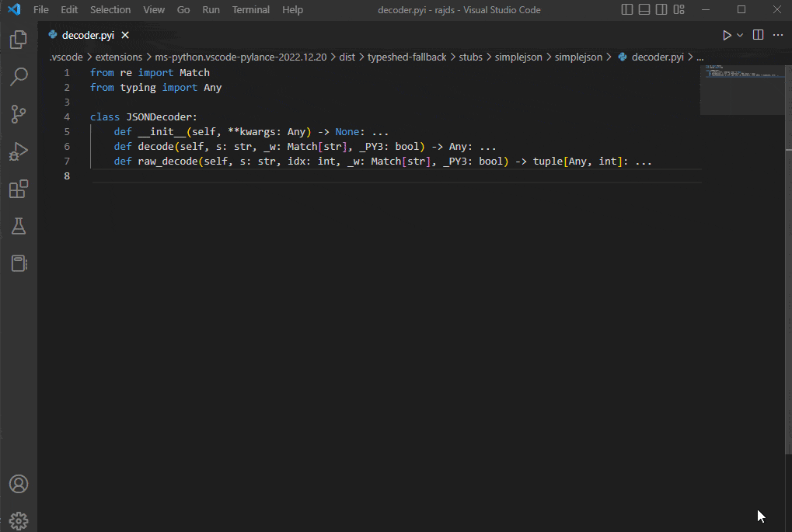792x532 pixels.
Task: Open more editor actions ellipsis
Action: (x=777, y=35)
